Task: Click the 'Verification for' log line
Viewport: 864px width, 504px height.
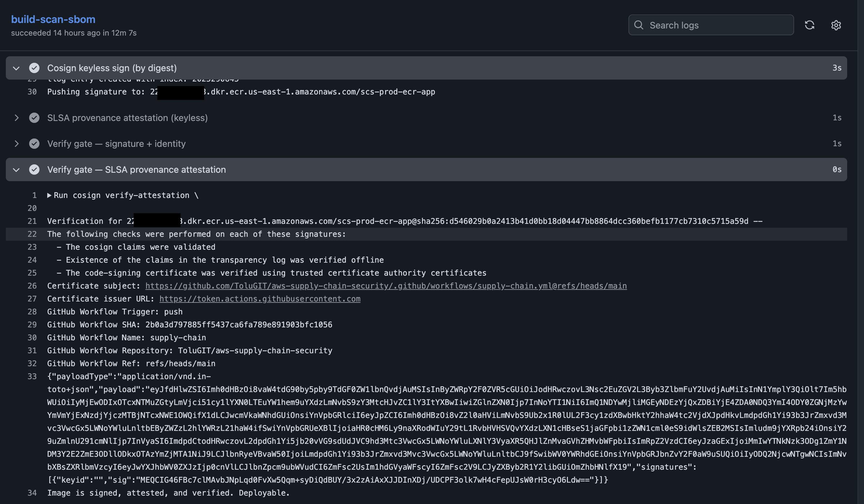Action: pyautogui.click(x=405, y=221)
